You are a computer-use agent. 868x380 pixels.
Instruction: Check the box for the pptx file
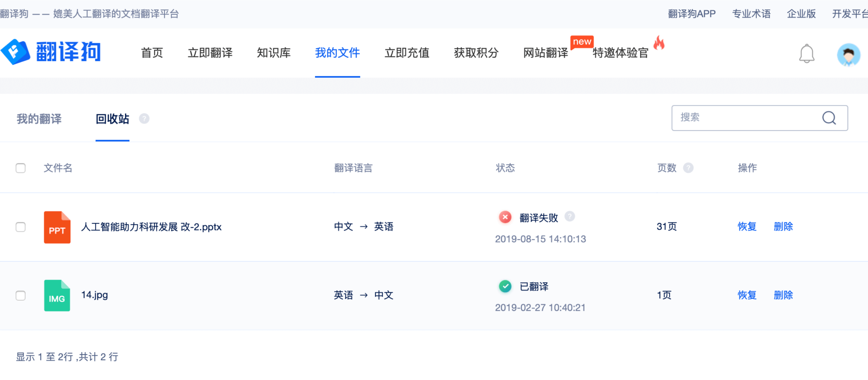pyautogui.click(x=21, y=227)
